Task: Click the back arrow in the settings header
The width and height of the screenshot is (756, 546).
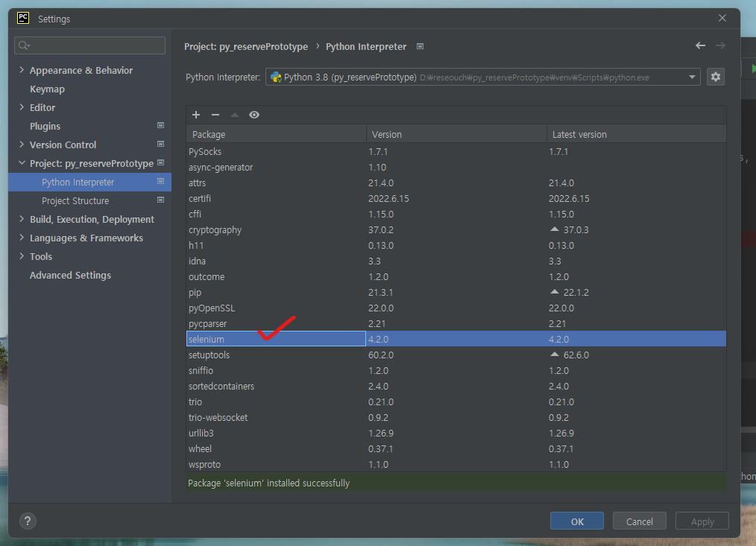Action: [701, 45]
